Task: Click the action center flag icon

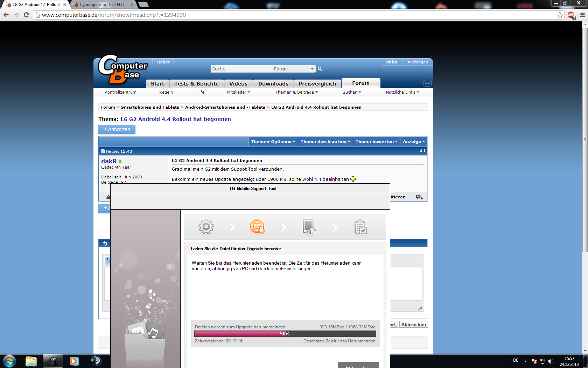Action: (534, 361)
